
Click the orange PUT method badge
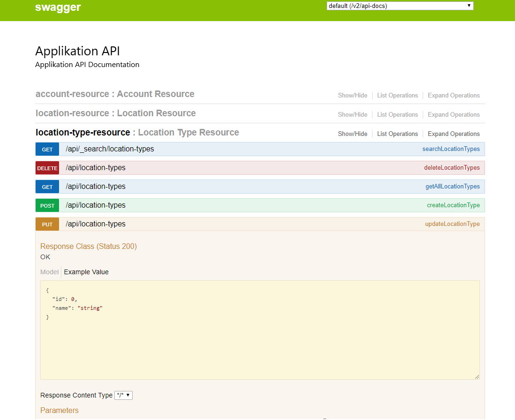pyautogui.click(x=47, y=224)
